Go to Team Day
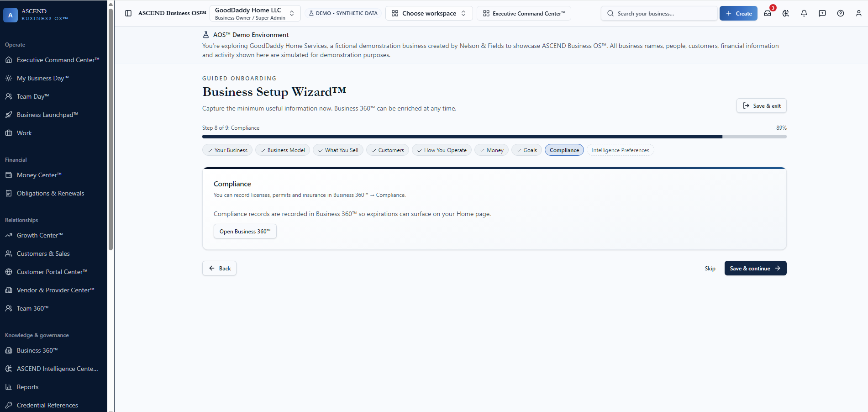 [x=53, y=96]
